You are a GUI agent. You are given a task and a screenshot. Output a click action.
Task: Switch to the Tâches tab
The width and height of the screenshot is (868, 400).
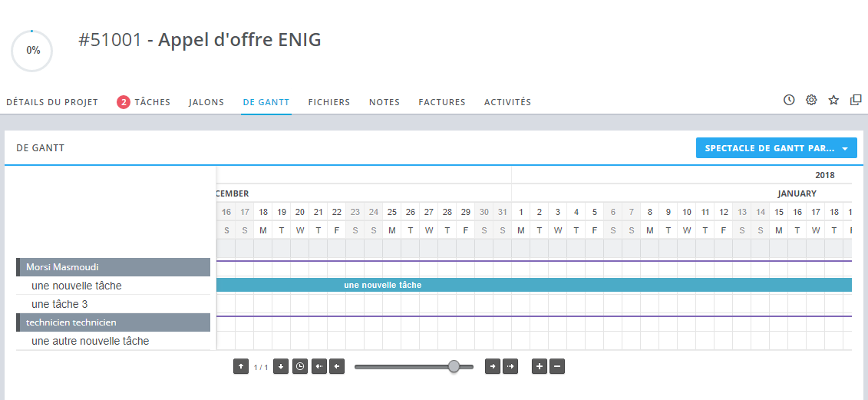144,102
